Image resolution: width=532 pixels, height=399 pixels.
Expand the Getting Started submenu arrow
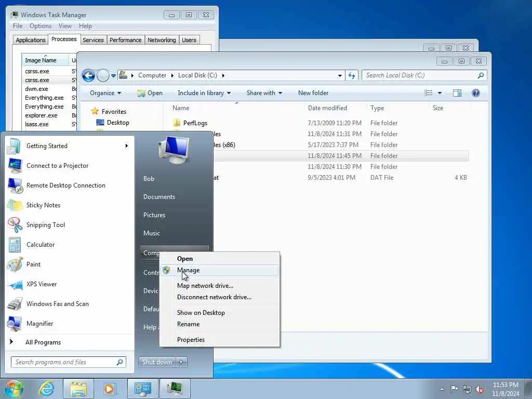click(127, 146)
